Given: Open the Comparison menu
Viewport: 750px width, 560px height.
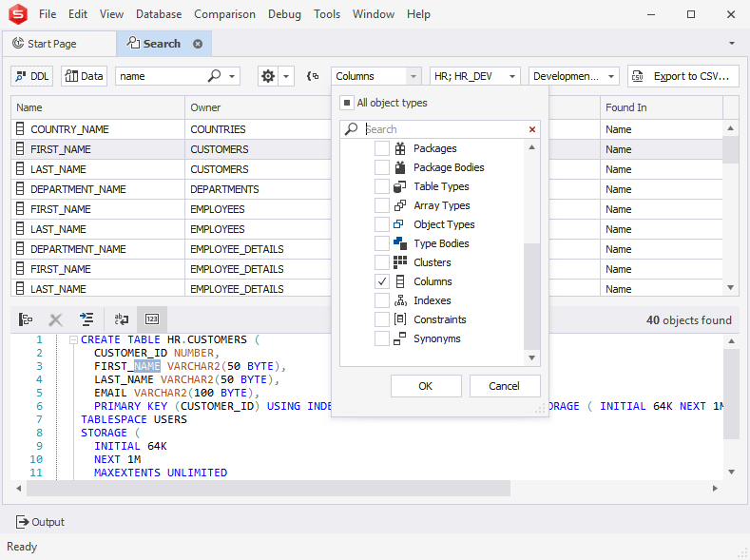Looking at the screenshot, I should coord(224,14).
